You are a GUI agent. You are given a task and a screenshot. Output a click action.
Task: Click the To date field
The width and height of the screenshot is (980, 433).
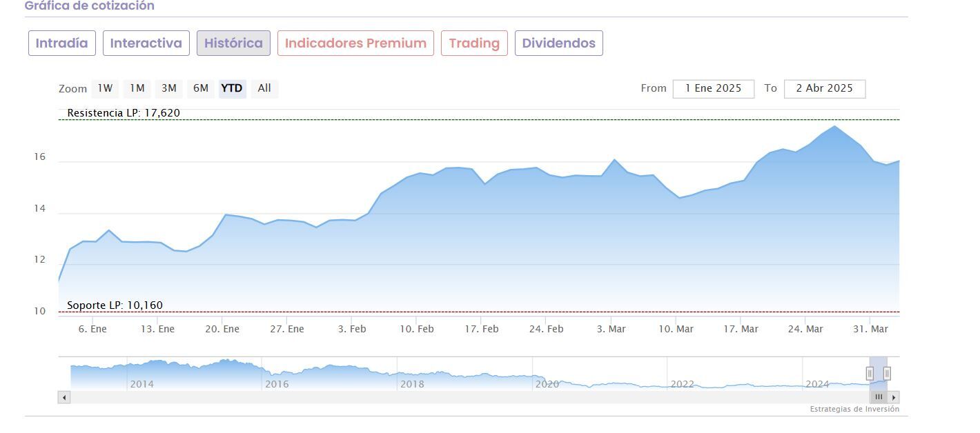[824, 88]
